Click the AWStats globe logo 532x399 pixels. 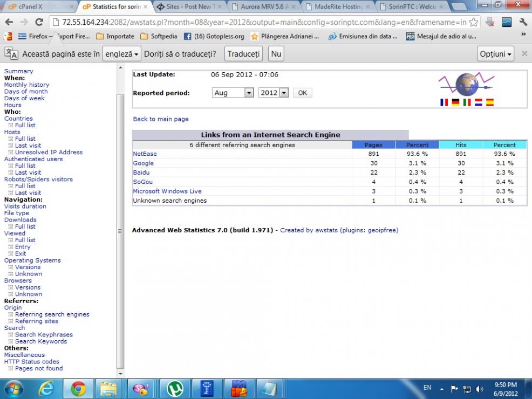pos(467,84)
